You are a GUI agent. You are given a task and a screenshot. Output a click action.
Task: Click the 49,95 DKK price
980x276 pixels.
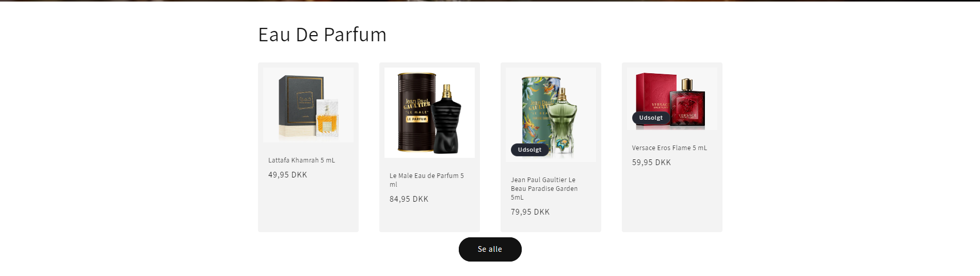coord(287,175)
